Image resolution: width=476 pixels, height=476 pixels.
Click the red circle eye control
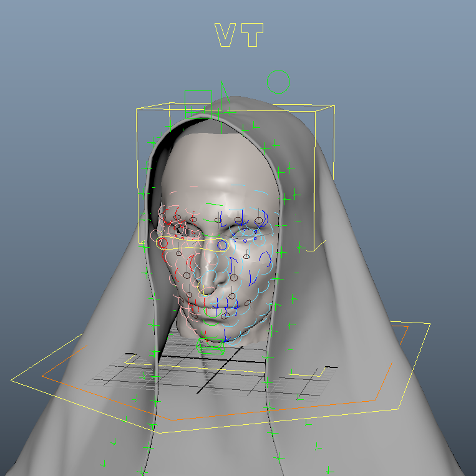[163, 243]
